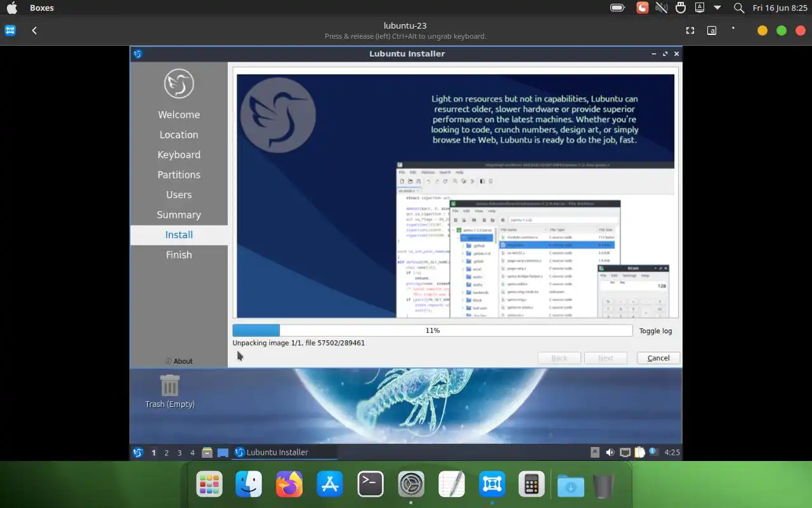Image resolution: width=812 pixels, height=508 pixels.
Task: Open the clipboard notes icon in the Lubuntu tray
Action: [x=639, y=453]
